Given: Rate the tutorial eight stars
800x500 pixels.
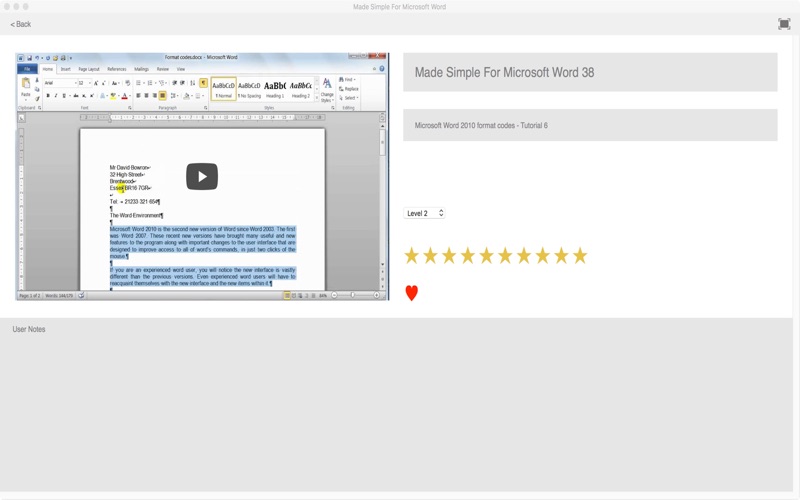Looking at the screenshot, I should [542, 255].
